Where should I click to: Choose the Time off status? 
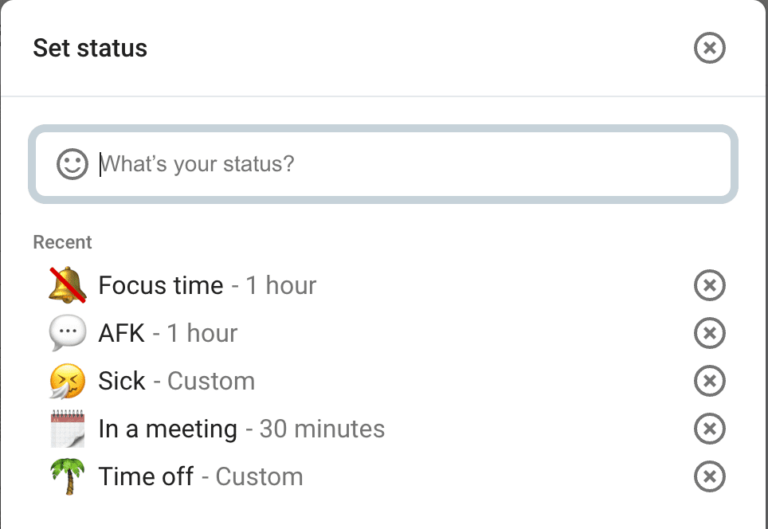(x=146, y=477)
